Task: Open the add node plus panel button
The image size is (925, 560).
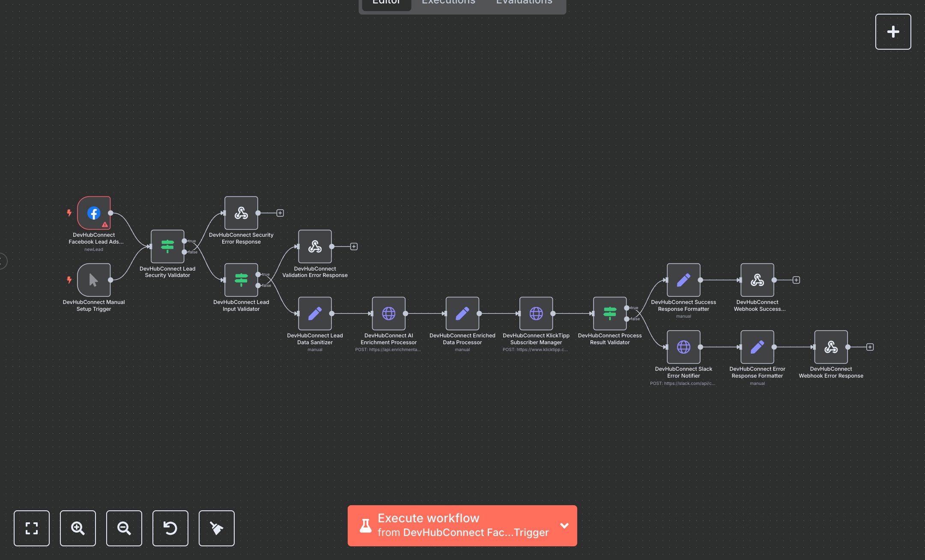Action: pos(893,32)
